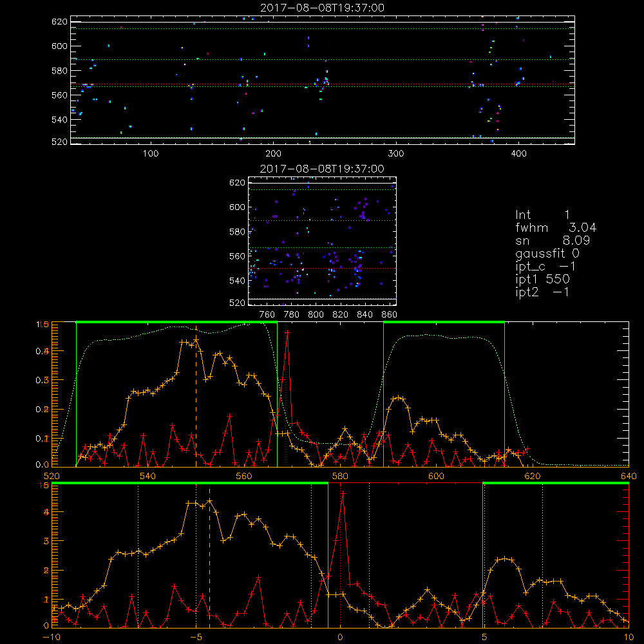Click x-axis label 780 on middle plot
644x644 pixels.
pos(292,315)
